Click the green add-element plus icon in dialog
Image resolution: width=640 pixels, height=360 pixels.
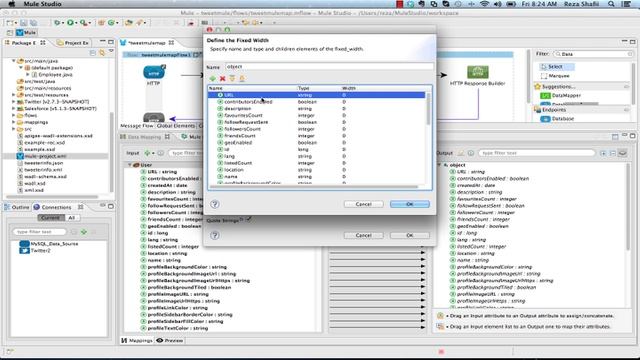coord(213,78)
